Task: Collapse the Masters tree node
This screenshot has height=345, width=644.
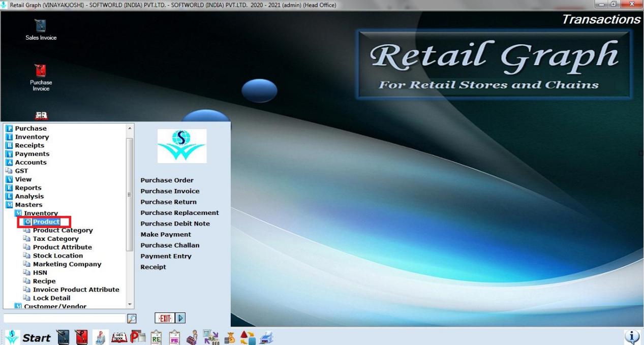Action: coord(28,205)
